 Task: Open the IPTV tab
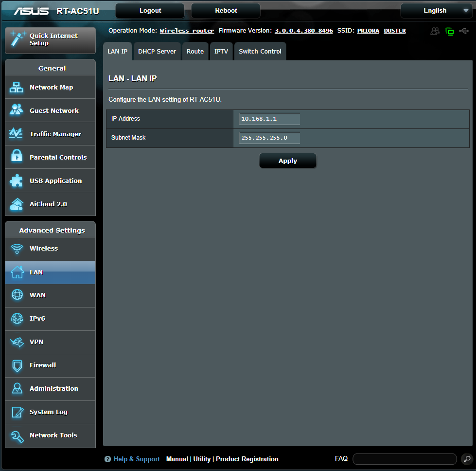click(221, 52)
